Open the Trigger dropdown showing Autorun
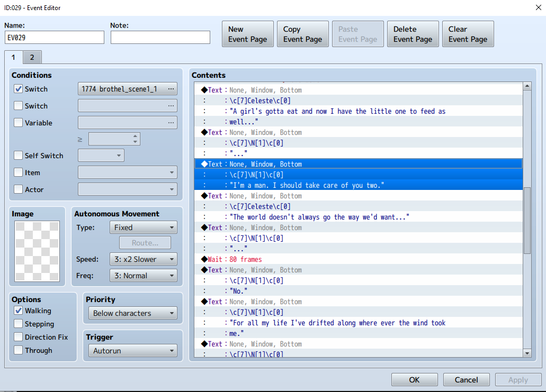This screenshot has height=392, width=546. click(133, 351)
